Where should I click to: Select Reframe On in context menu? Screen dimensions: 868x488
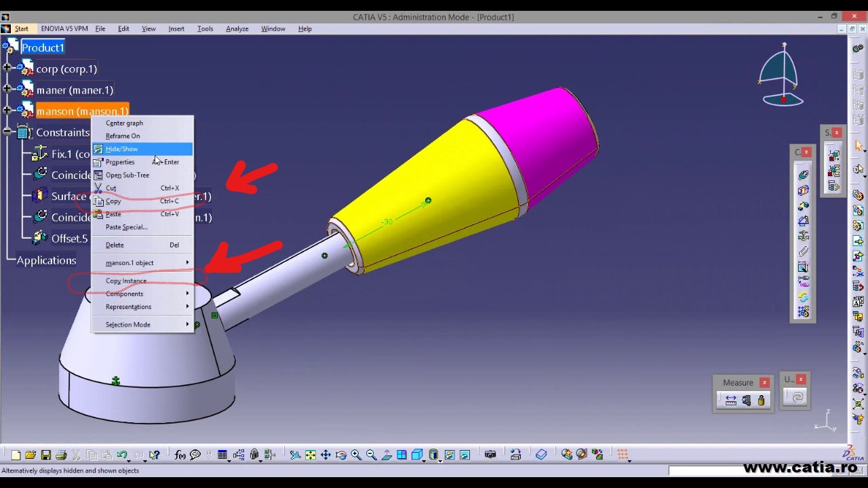tap(142, 136)
